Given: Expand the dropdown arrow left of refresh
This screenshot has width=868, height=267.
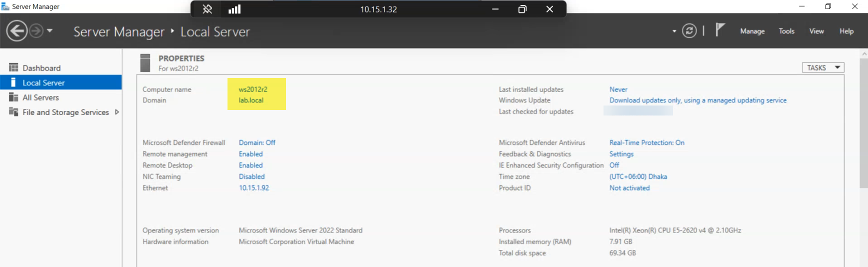Looking at the screenshot, I should 674,31.
